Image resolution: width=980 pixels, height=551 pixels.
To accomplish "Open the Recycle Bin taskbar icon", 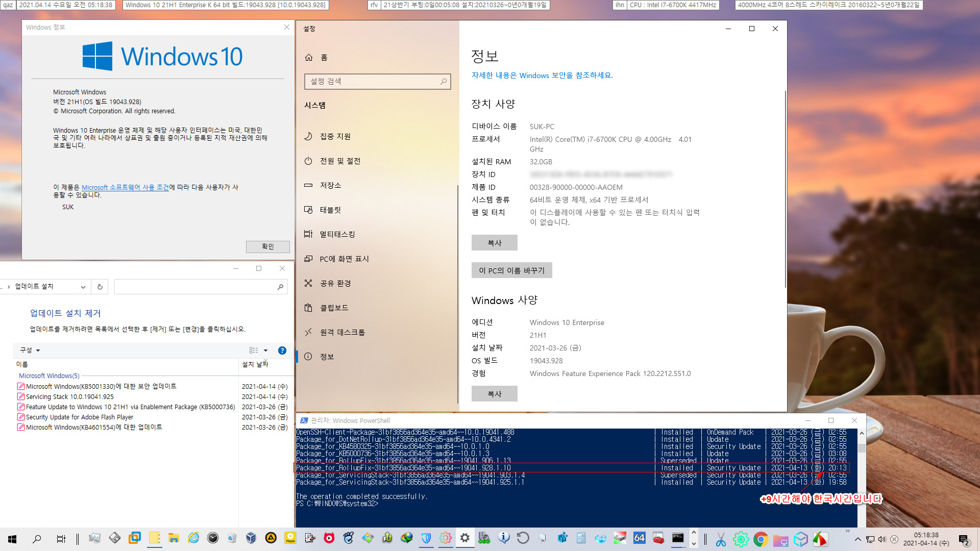I will [232, 538].
